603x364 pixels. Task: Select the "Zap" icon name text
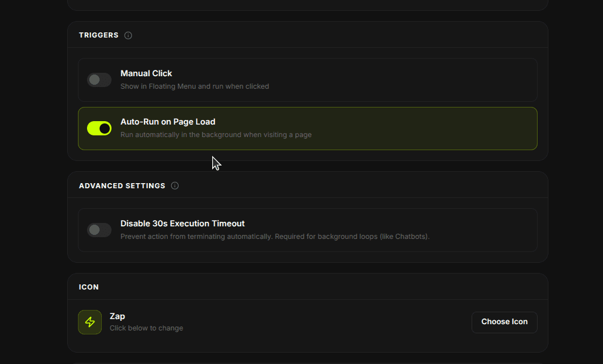[x=117, y=316]
